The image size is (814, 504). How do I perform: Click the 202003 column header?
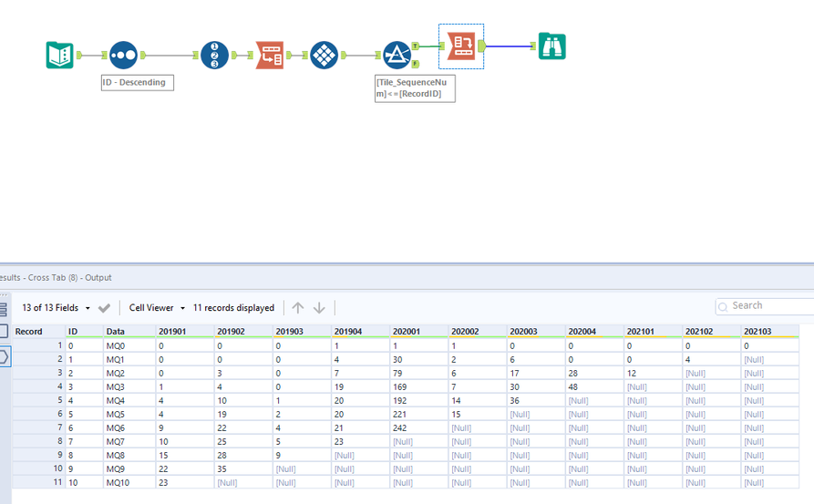(x=536, y=331)
